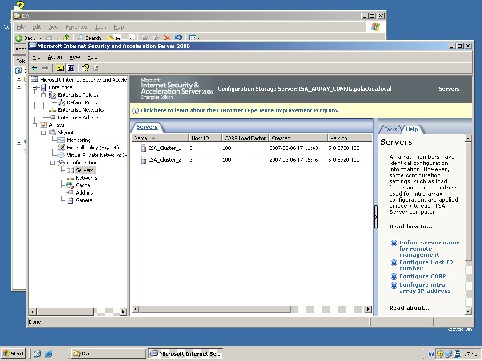Click the icon beside Configure CARP link
Image resolution: width=482 pixels, height=361 pixels.
394,276
